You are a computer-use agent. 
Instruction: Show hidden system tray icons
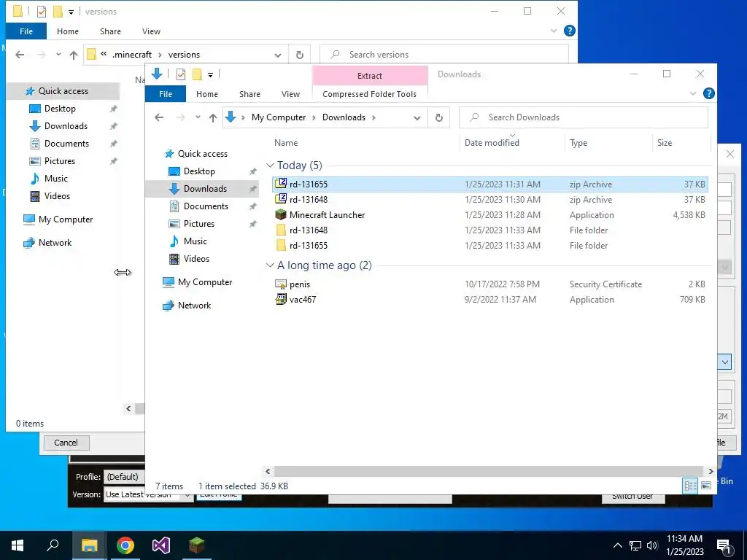(x=617, y=545)
